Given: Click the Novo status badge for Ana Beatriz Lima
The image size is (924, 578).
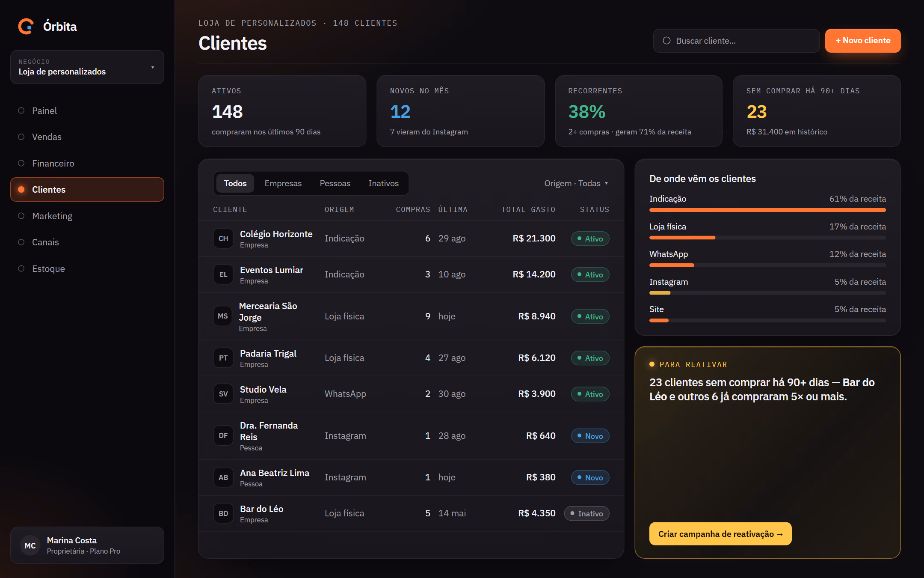Looking at the screenshot, I should 590,477.
